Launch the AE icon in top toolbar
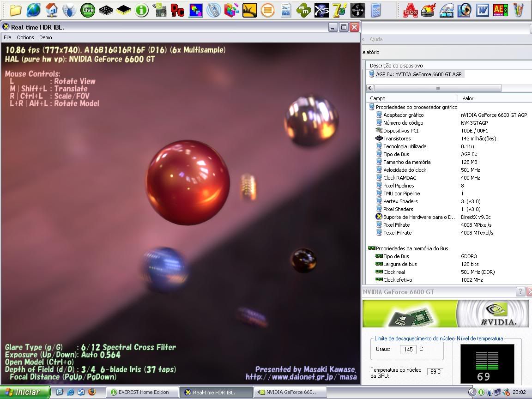532x399 pixels. click(x=500, y=10)
